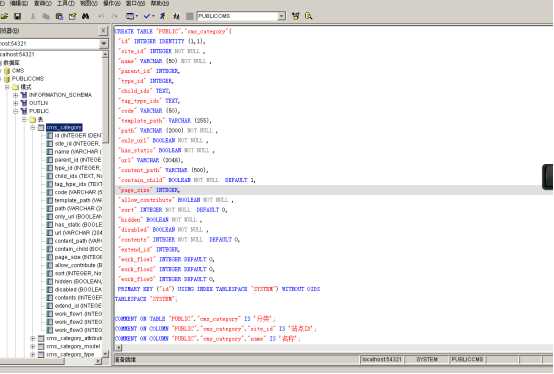Collapse the PUBLIC schema node
The height and width of the screenshot is (374, 554).
pos(16,111)
